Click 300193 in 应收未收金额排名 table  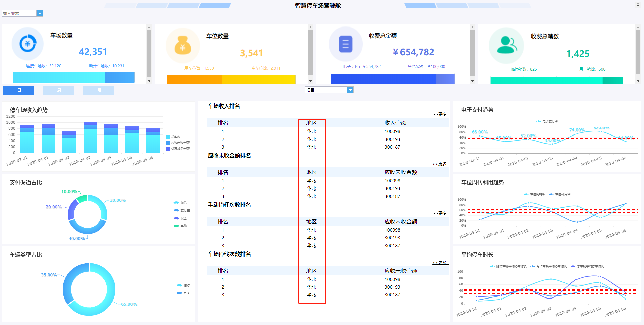(x=392, y=188)
